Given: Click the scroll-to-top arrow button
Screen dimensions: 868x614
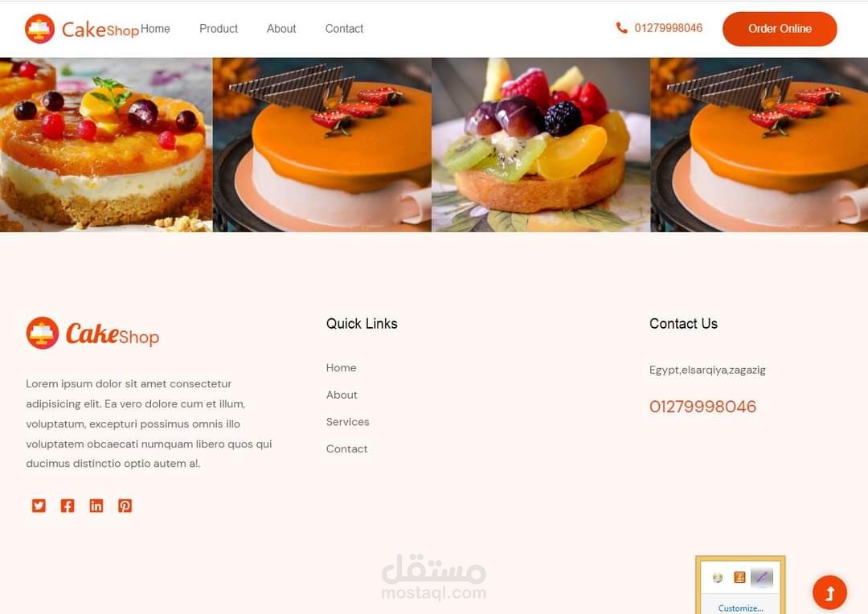Looking at the screenshot, I should 829,592.
